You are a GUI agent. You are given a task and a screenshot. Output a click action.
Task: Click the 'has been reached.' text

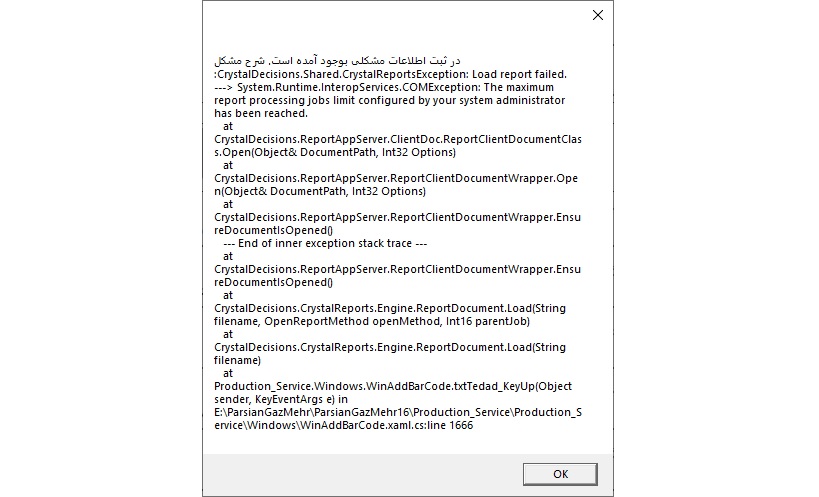261,113
